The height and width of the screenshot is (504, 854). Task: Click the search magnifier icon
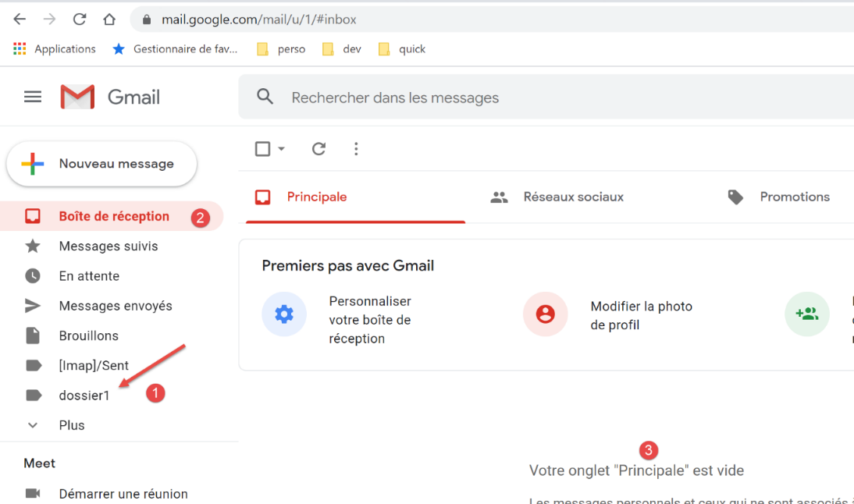tap(265, 97)
